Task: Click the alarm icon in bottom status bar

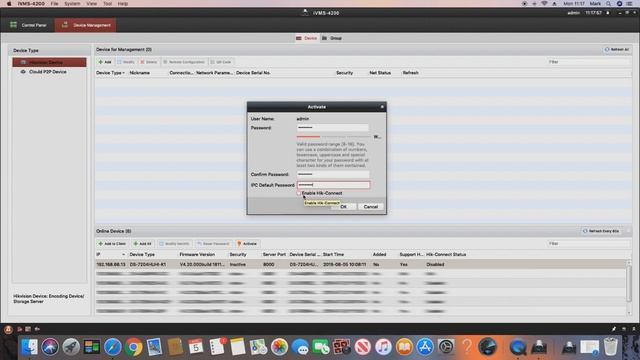Action: coord(8,329)
